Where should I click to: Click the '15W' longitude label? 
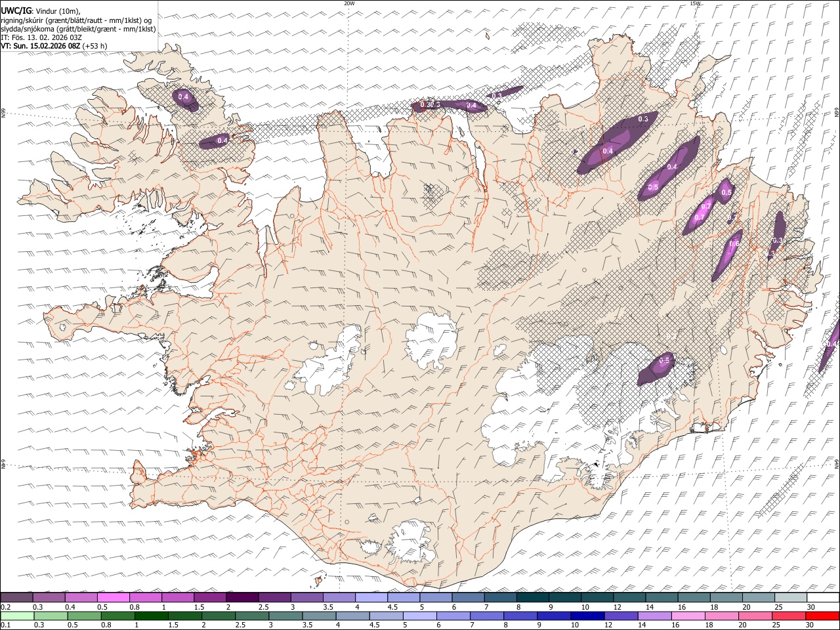[696, 3]
